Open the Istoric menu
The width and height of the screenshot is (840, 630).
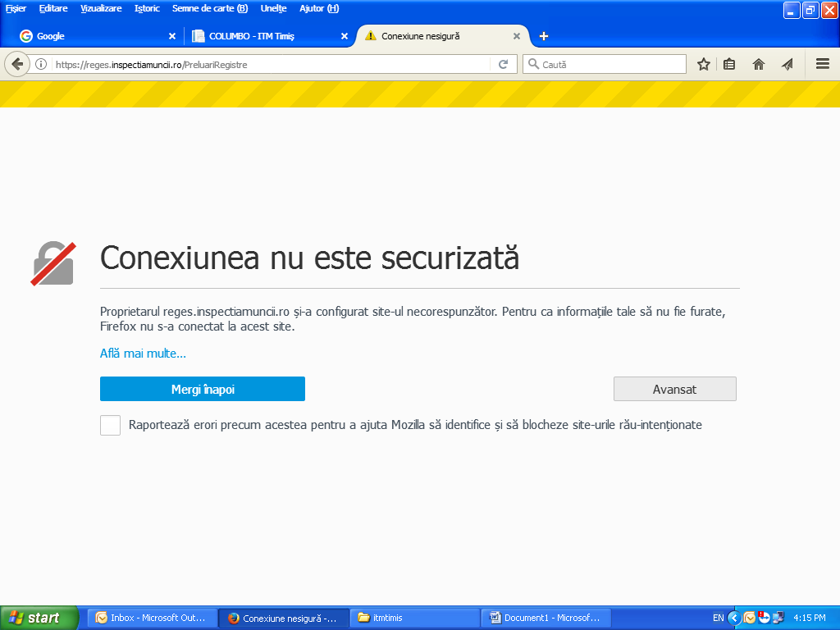[x=147, y=8]
